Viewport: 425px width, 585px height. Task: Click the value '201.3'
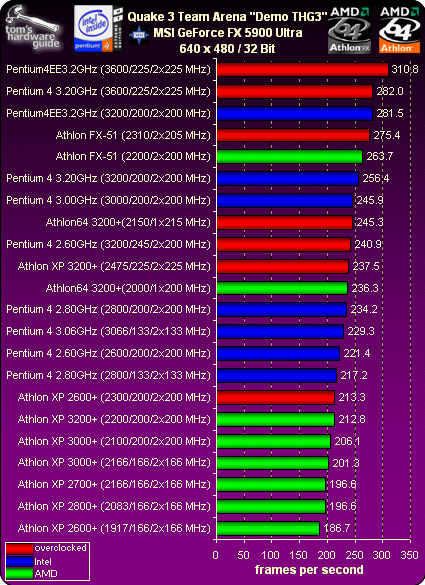(346, 463)
